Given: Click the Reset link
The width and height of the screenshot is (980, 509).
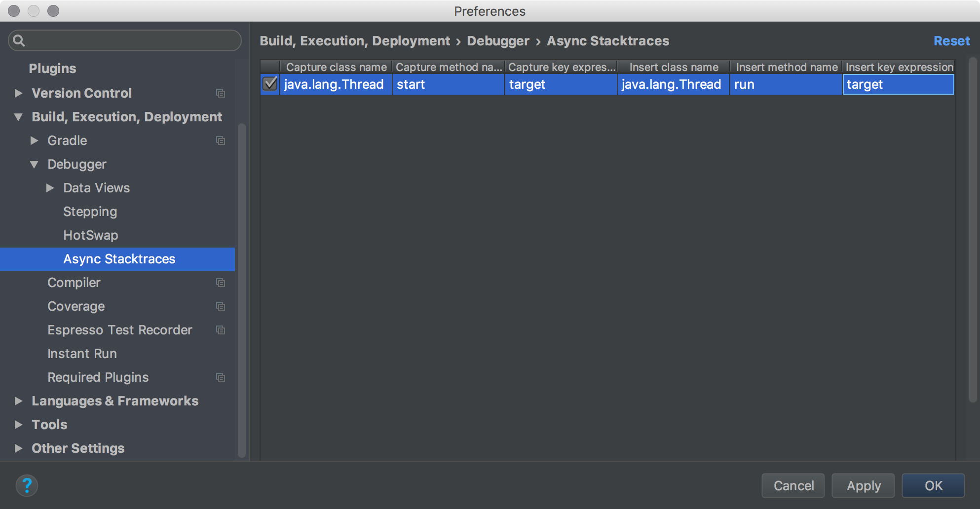Looking at the screenshot, I should coord(951,41).
